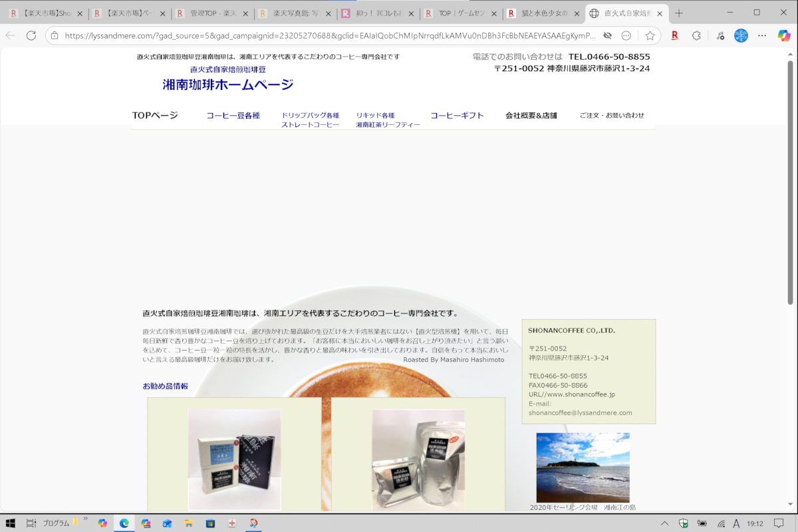Close the 直火式自家焙煎 active tab
This screenshot has width=798, height=532.
[660, 13]
